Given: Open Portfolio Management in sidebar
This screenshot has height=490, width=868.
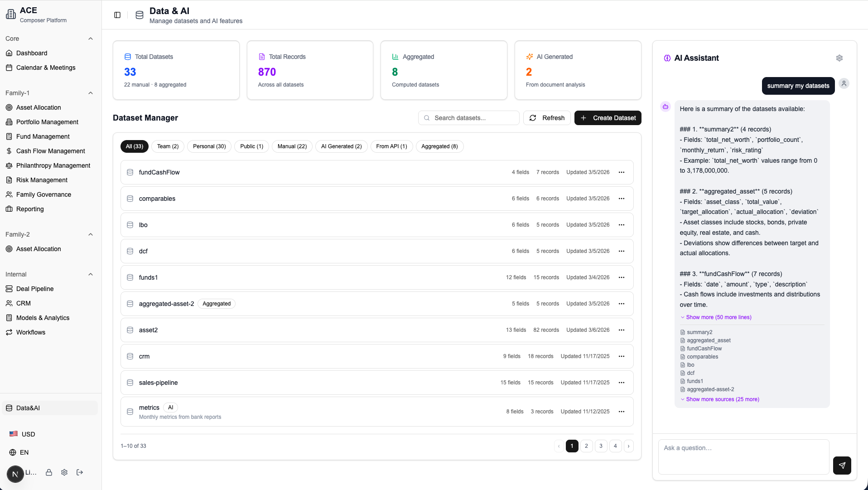Looking at the screenshot, I should [x=47, y=122].
